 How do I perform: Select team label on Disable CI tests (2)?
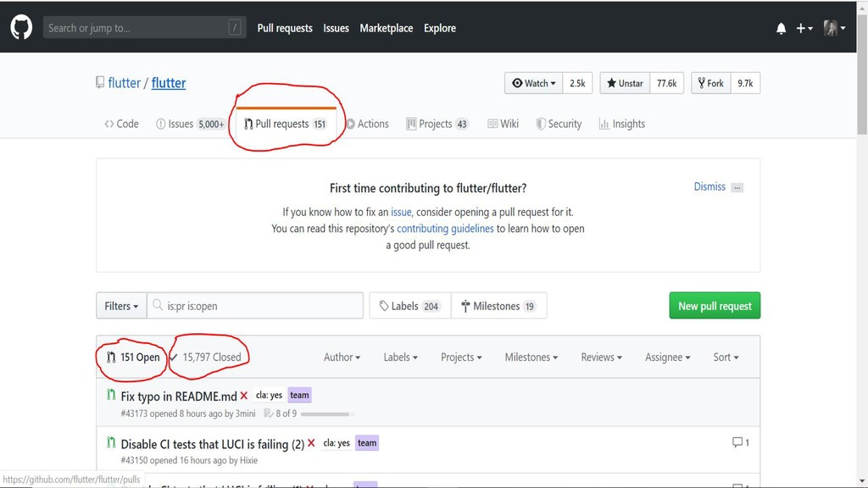pyautogui.click(x=367, y=442)
